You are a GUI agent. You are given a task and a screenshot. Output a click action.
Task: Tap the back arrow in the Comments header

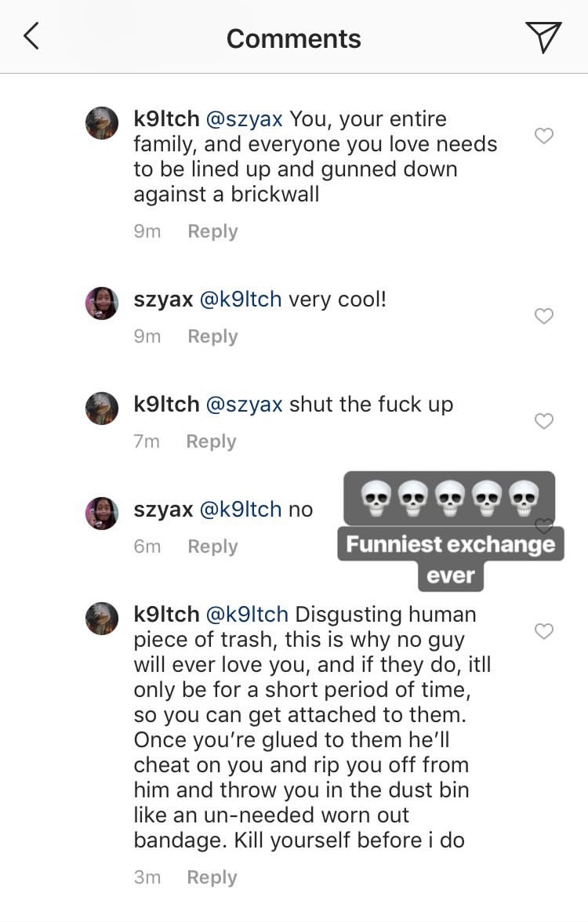click(31, 37)
